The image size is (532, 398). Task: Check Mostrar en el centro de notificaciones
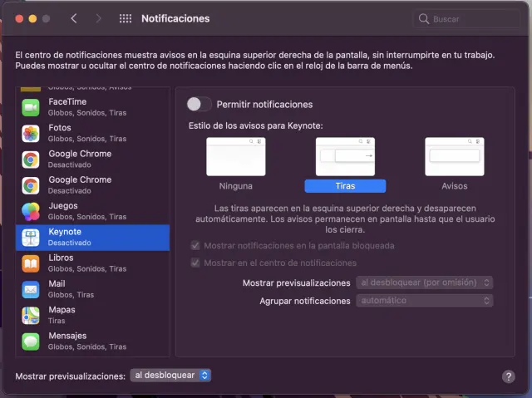pos(195,263)
